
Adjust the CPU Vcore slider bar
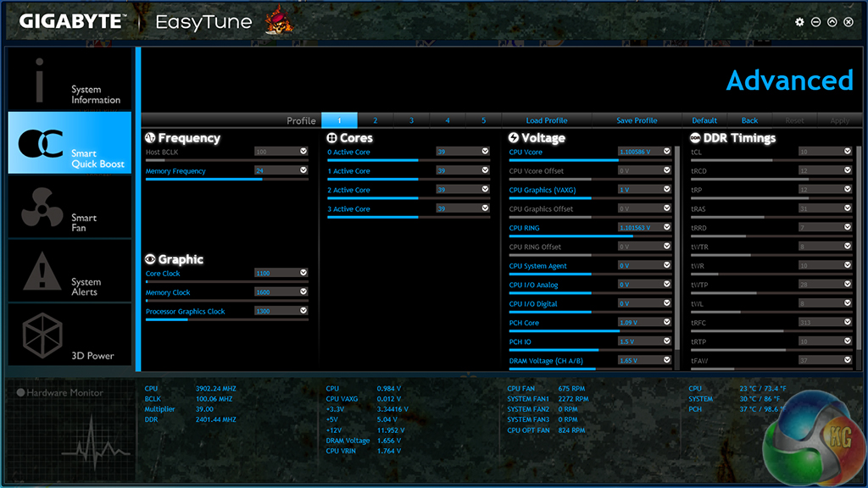click(x=590, y=160)
